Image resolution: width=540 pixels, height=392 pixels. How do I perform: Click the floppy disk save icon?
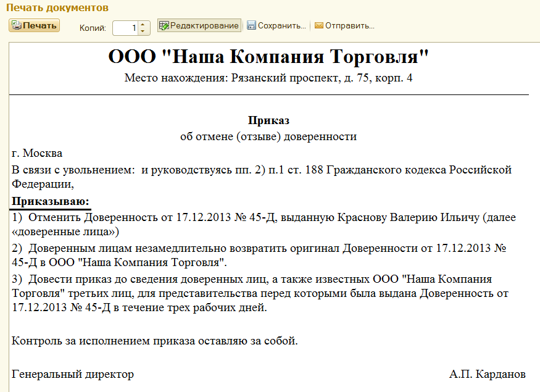[x=251, y=26]
